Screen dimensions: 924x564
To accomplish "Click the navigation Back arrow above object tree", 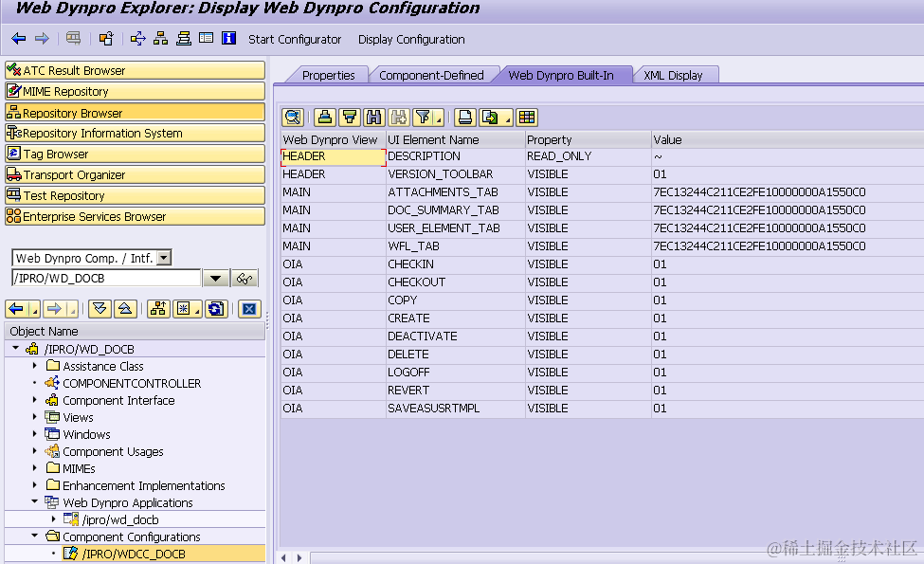I will (x=16, y=309).
